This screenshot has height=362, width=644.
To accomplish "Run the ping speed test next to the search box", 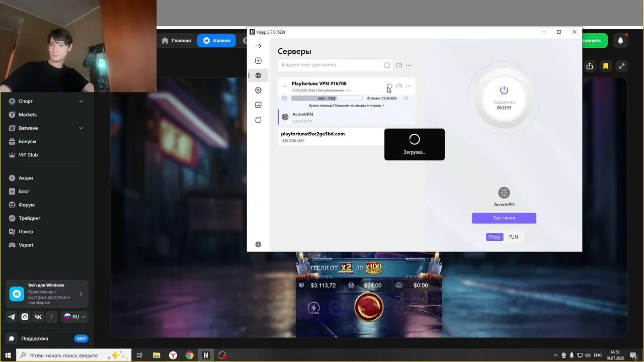I will click(399, 65).
